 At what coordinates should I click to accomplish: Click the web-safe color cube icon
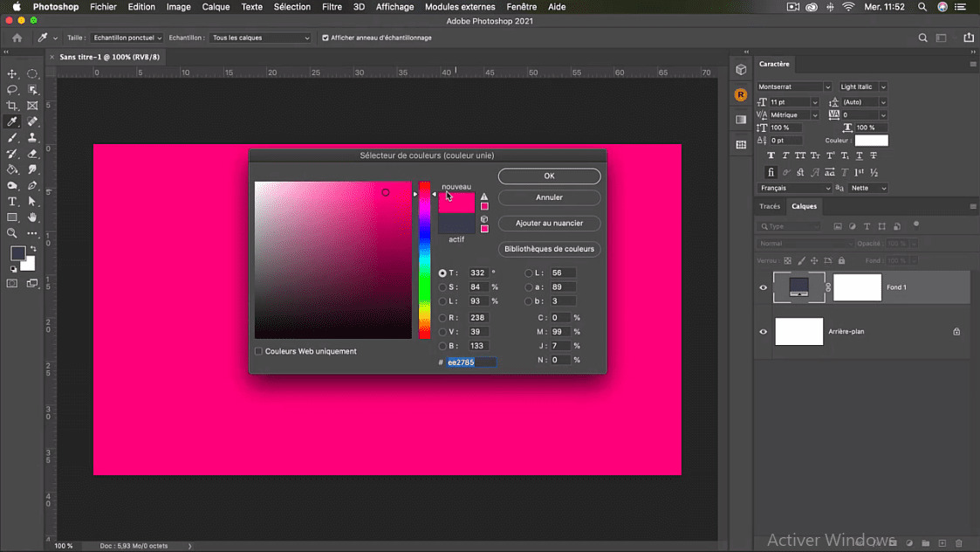[x=484, y=219]
